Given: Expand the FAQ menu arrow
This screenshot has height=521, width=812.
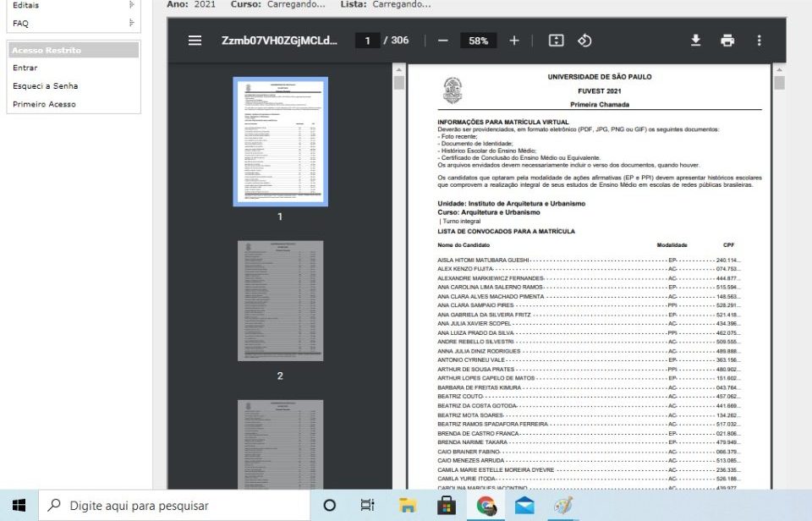Looking at the screenshot, I should point(132,23).
